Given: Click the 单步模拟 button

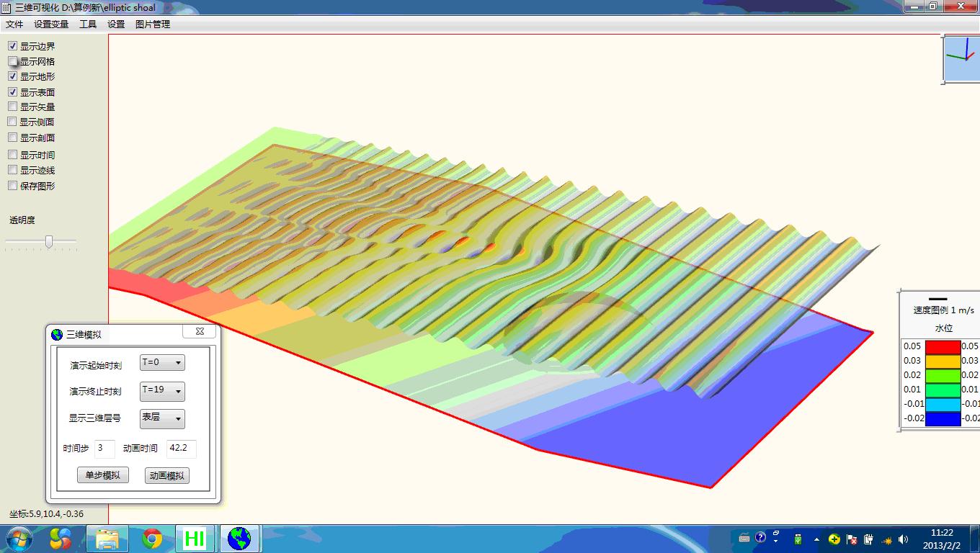Looking at the screenshot, I should click(x=102, y=475).
